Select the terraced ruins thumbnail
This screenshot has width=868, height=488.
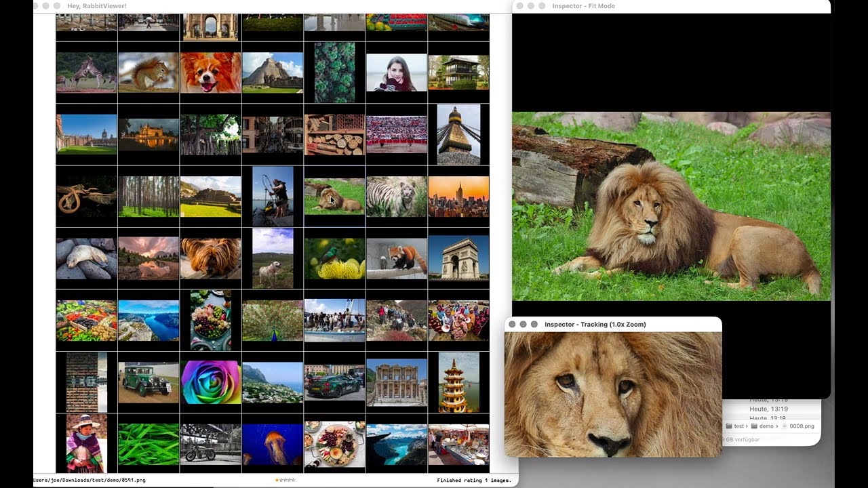(210, 197)
